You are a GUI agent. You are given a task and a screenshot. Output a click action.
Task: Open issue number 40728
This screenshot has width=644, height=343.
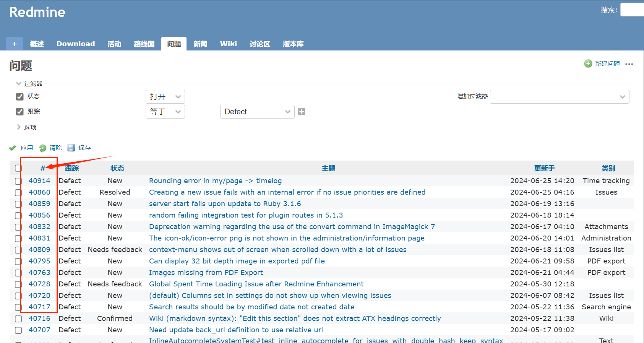[x=39, y=284]
